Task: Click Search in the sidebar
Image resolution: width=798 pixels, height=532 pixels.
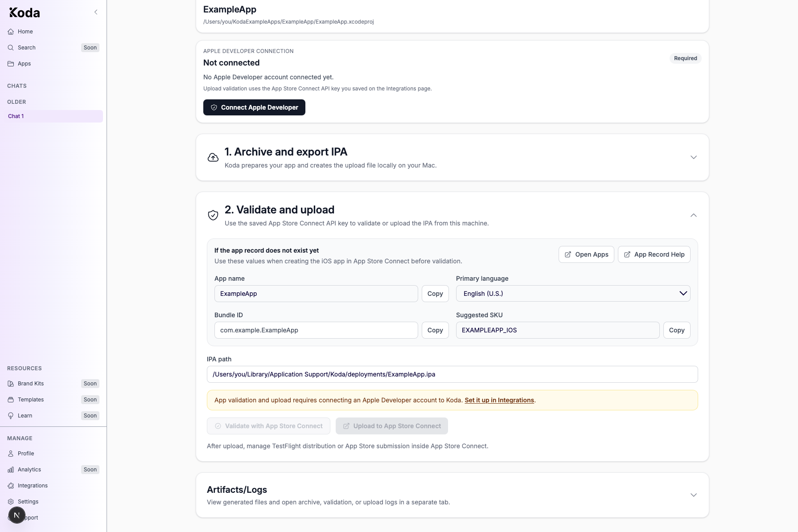Action: [x=53, y=48]
